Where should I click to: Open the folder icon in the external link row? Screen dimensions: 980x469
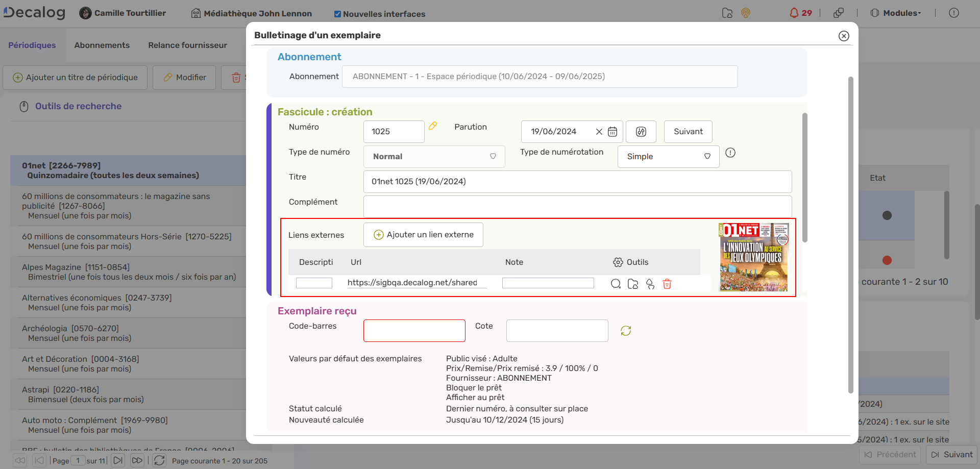coord(633,284)
